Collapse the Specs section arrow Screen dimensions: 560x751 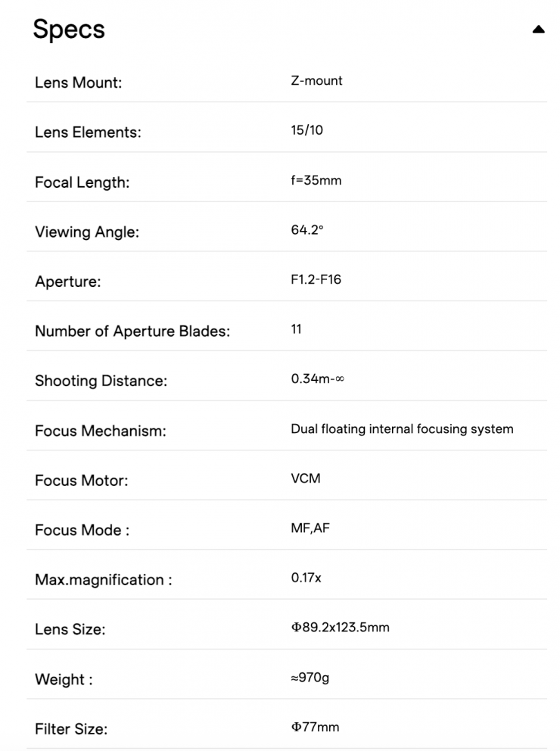click(x=538, y=30)
